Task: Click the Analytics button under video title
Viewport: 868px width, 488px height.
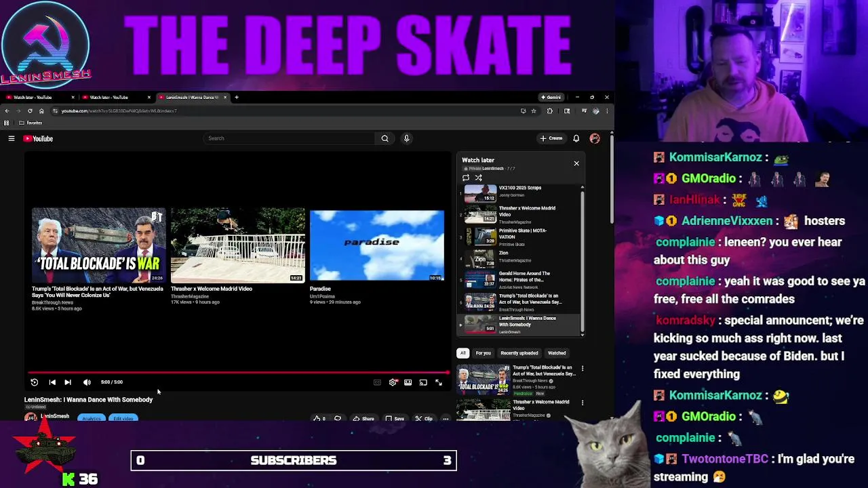Action: click(x=92, y=418)
